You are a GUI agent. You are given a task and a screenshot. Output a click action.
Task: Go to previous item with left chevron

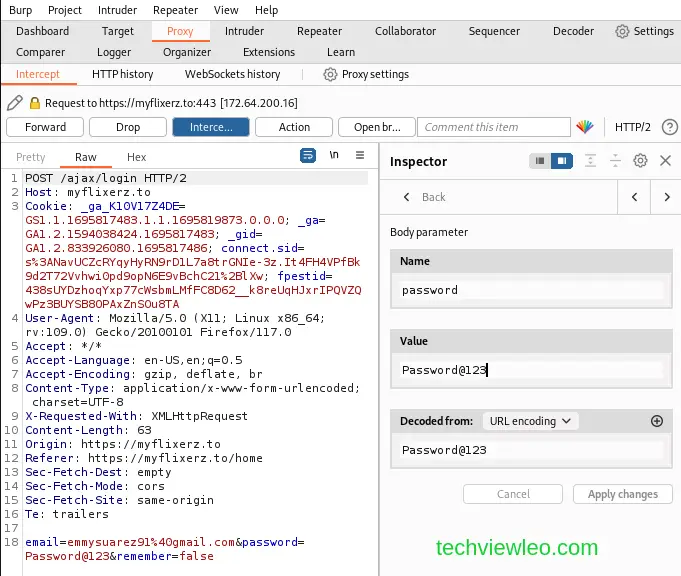[635, 197]
